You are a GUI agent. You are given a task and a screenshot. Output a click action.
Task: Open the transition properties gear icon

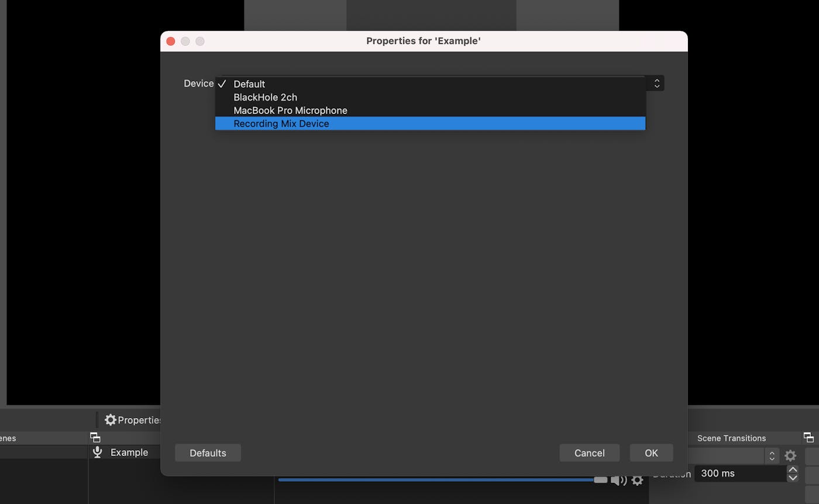click(x=790, y=455)
